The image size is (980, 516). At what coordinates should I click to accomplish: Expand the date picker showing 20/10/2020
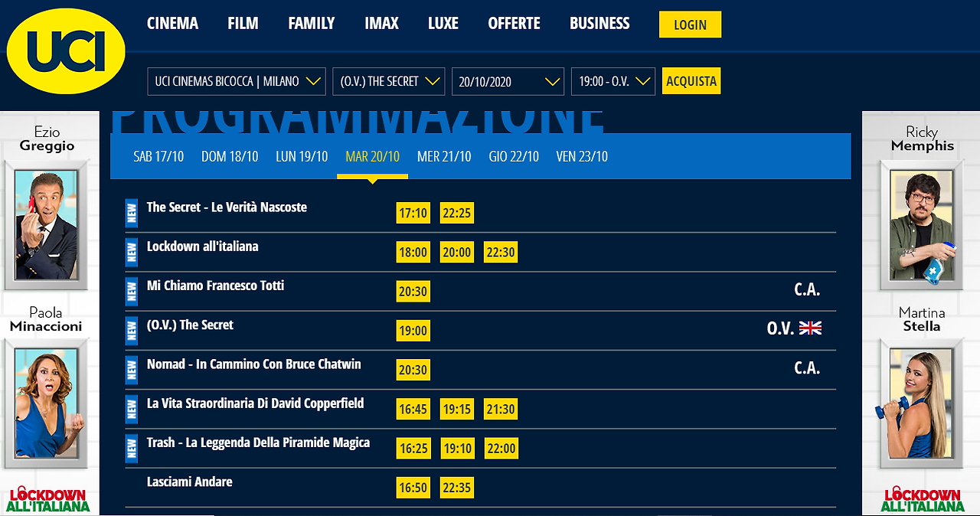point(508,80)
